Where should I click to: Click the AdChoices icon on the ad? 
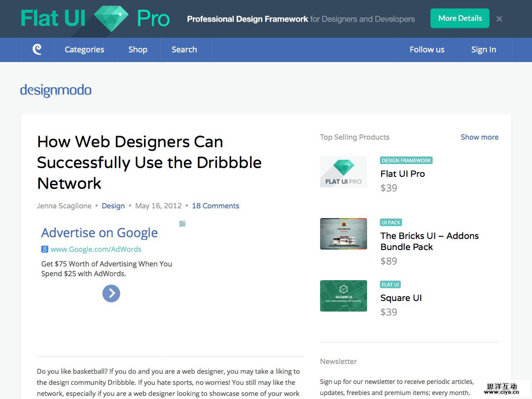coord(182,223)
